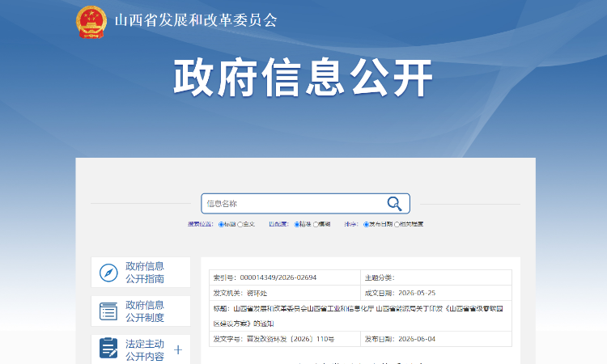Click the 政府信息公开 banner heading

(x=303, y=78)
